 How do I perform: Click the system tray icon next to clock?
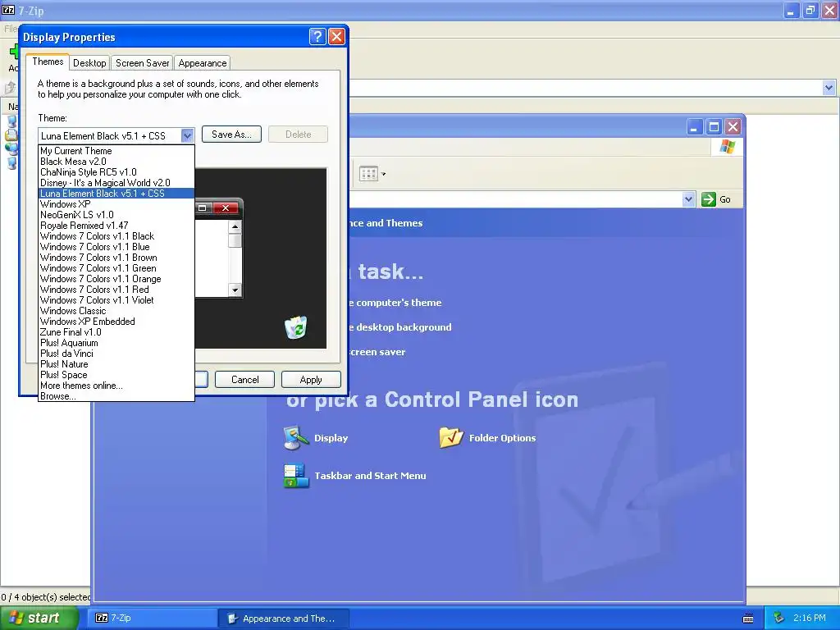(x=778, y=618)
